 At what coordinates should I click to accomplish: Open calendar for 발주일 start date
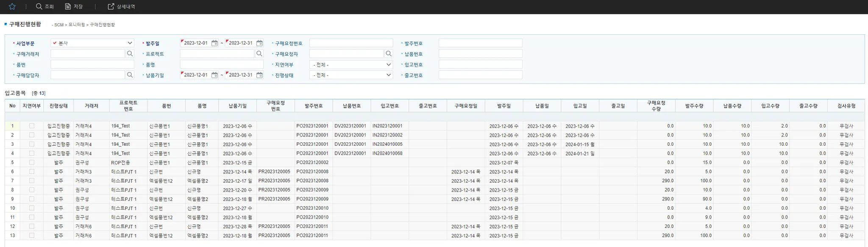[214, 43]
